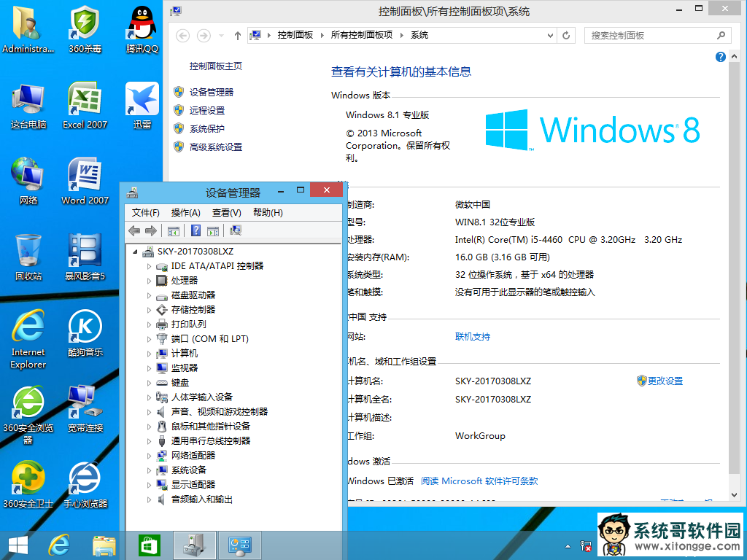Go to 控制面板主页 link
The image size is (747, 560).
(216, 66)
